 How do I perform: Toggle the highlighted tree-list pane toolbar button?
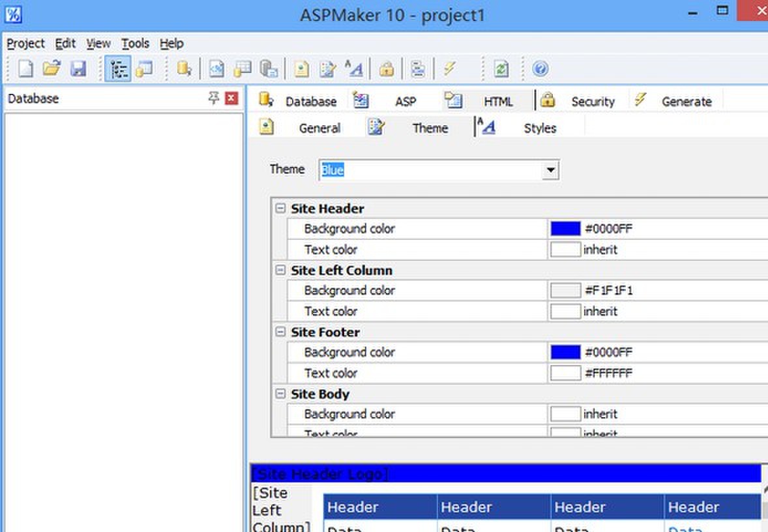pos(118,68)
